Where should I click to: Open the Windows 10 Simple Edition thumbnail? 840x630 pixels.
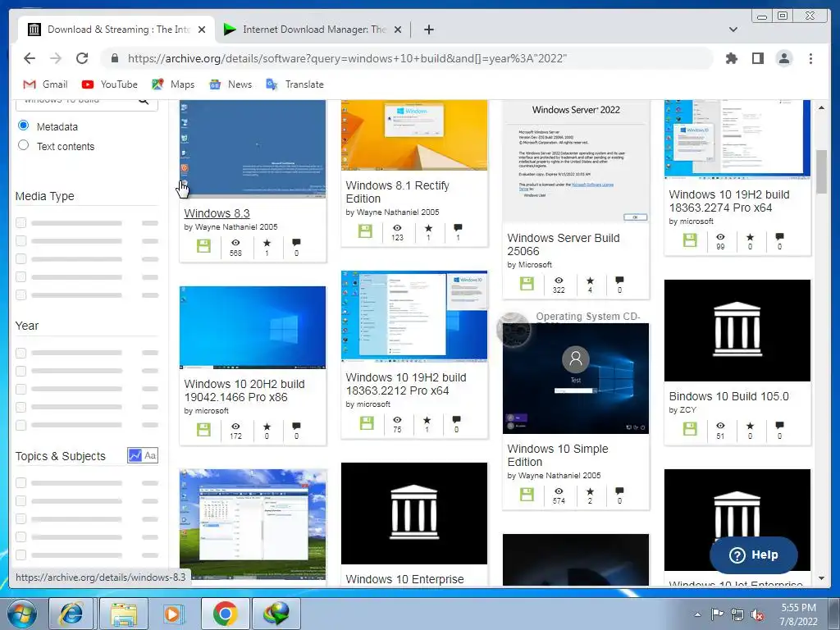point(576,378)
